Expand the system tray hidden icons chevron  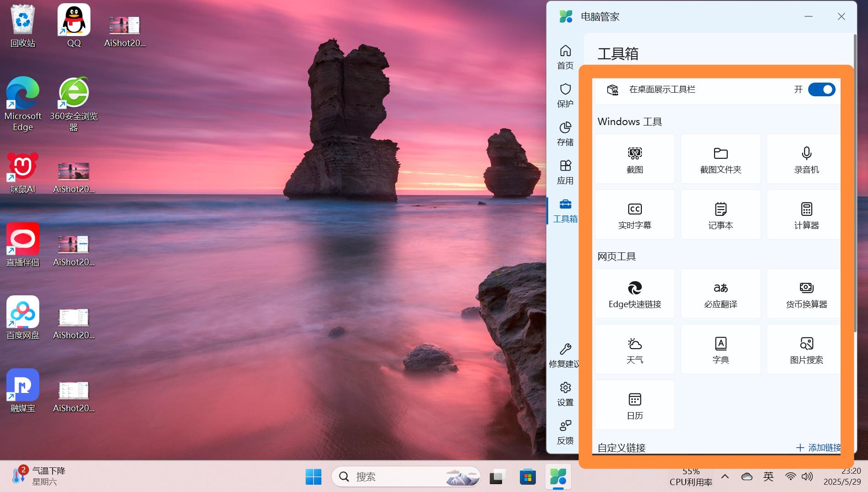tap(725, 477)
